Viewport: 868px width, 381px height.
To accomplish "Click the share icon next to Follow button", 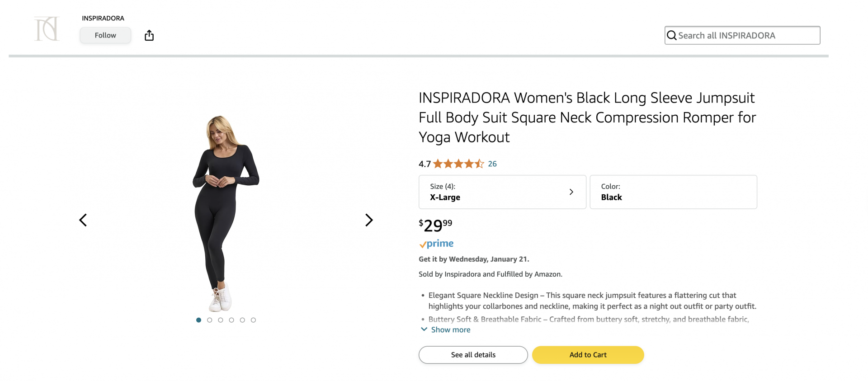I will pyautogui.click(x=149, y=35).
